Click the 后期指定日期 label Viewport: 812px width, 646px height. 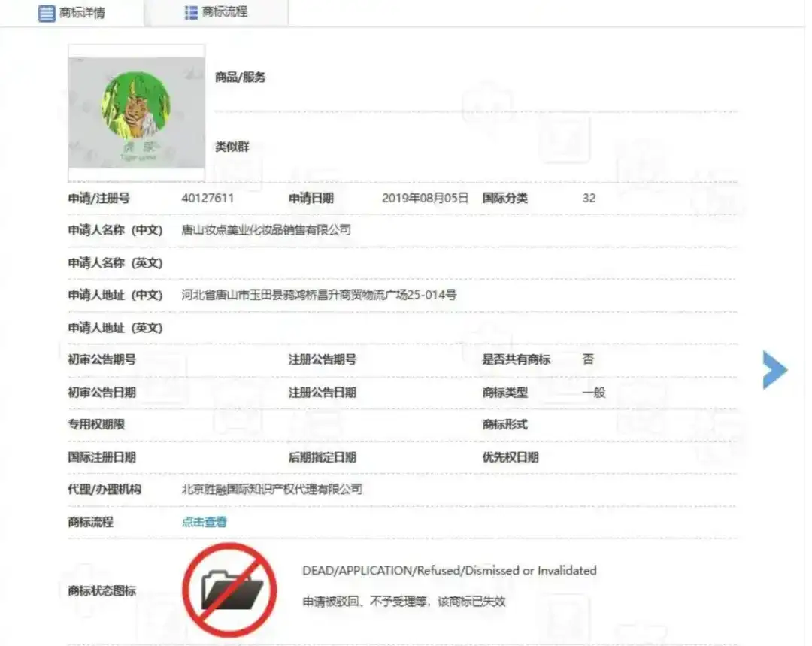pyautogui.click(x=322, y=457)
